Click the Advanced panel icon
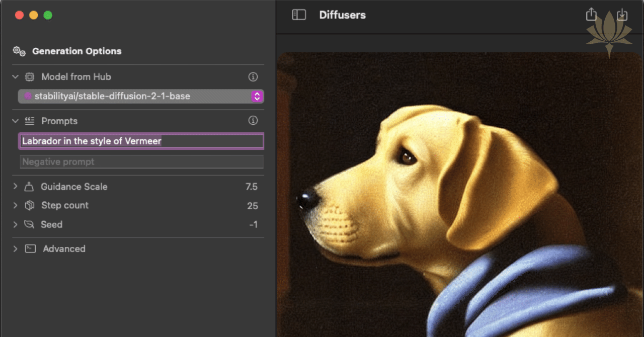Screen dimensions: 644x337 [x=29, y=248]
